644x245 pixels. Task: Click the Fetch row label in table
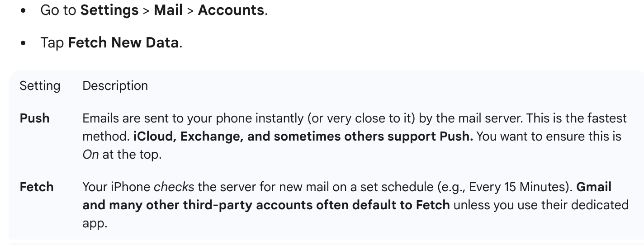[x=37, y=187]
